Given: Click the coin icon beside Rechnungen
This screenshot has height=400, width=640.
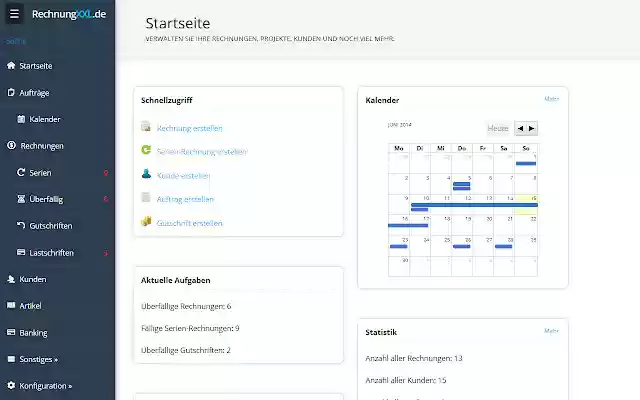Looking at the screenshot, I should 11,145.
